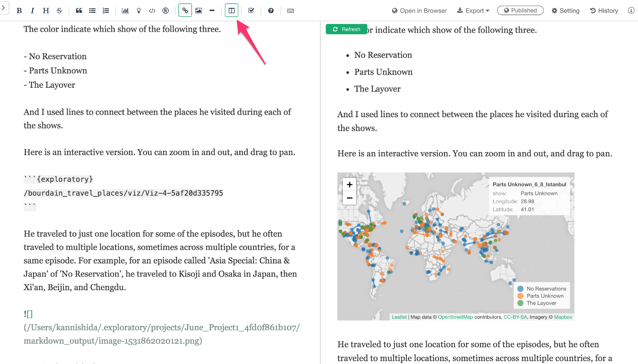This screenshot has height=364, width=638.
Task: Apply strikethrough formatting
Action: coord(59,11)
